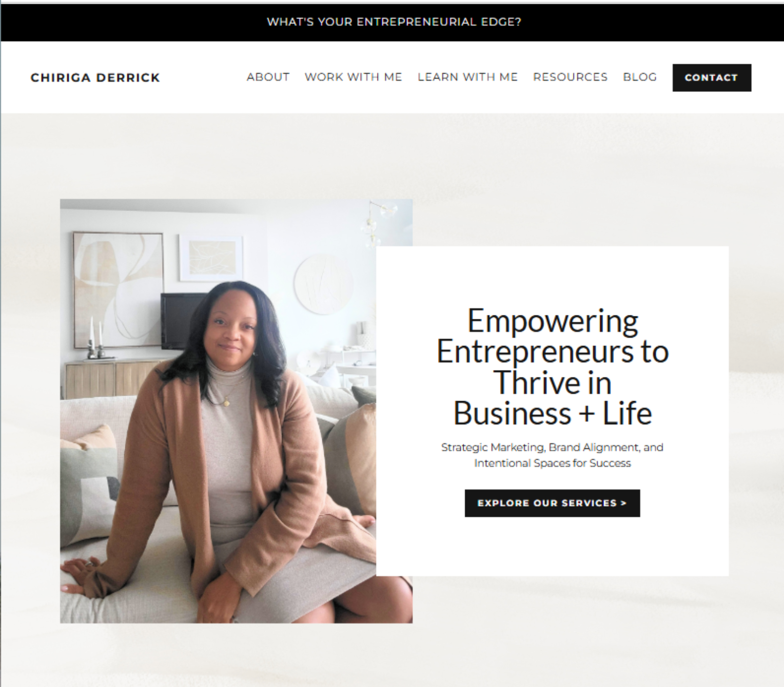This screenshot has height=687, width=784.
Task: Open the Work With Me page
Action: [x=353, y=77]
